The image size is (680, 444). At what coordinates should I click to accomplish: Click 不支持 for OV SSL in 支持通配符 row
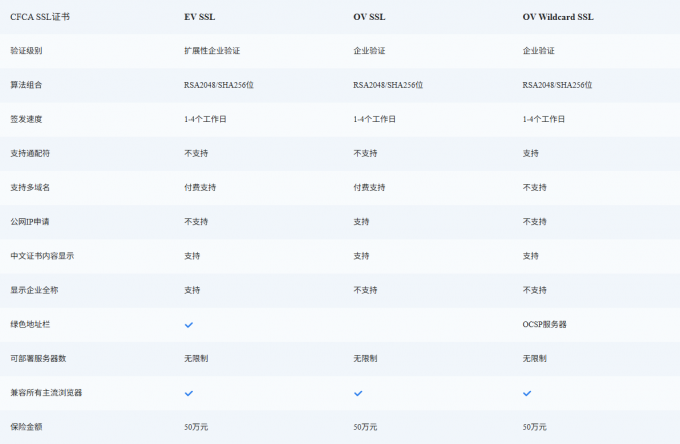pos(365,153)
